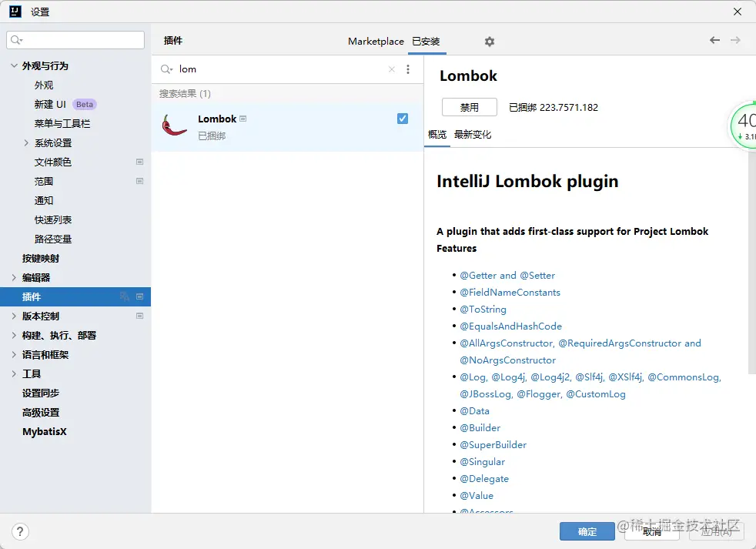Image resolution: width=756 pixels, height=549 pixels.
Task: Select MybatisX settings item
Action: [45, 432]
